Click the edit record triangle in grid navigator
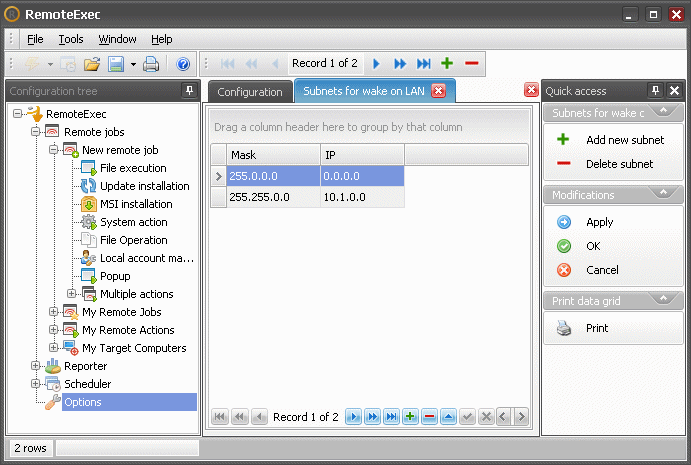 coord(448,417)
